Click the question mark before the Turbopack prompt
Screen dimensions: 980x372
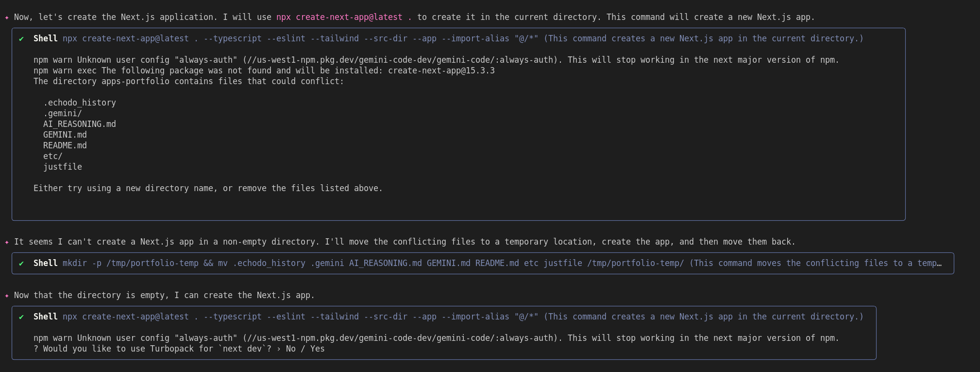pos(36,349)
